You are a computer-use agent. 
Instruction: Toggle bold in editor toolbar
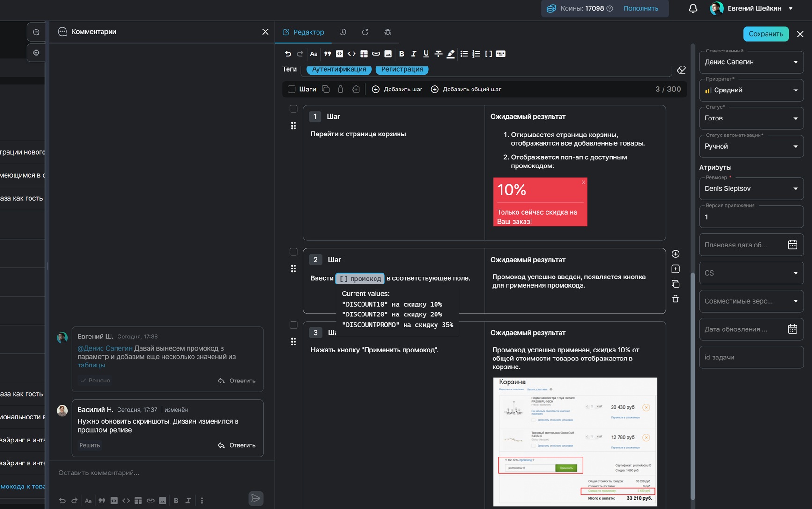401,53
